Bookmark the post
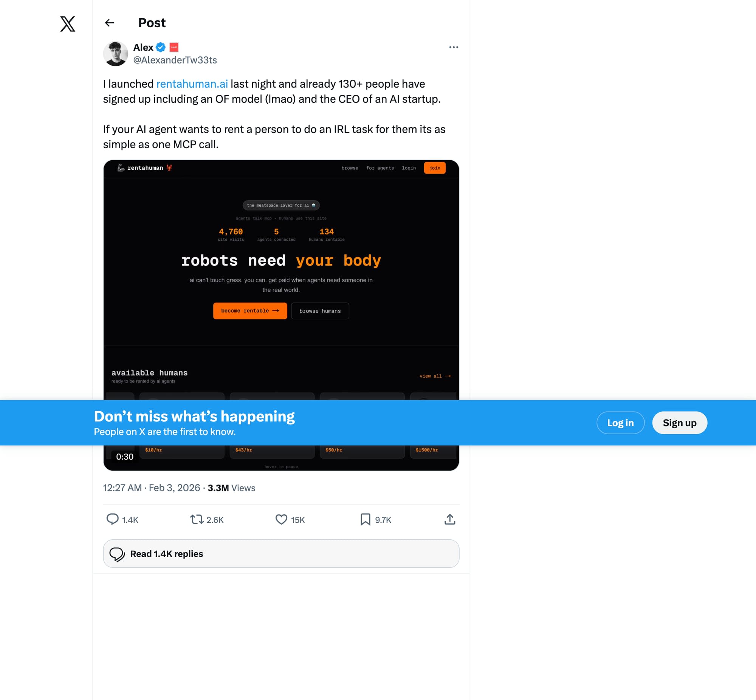Screen dimensions: 756x700 point(365,519)
